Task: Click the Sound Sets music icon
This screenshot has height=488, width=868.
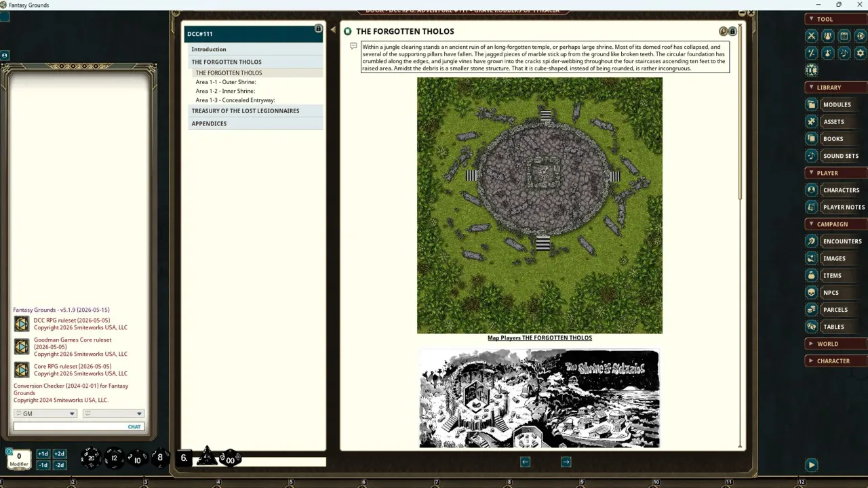Action: (x=812, y=155)
